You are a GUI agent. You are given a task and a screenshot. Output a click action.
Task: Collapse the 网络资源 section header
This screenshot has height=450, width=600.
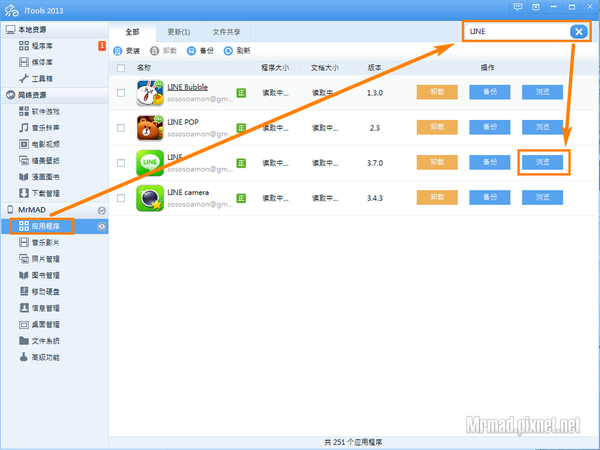point(55,95)
